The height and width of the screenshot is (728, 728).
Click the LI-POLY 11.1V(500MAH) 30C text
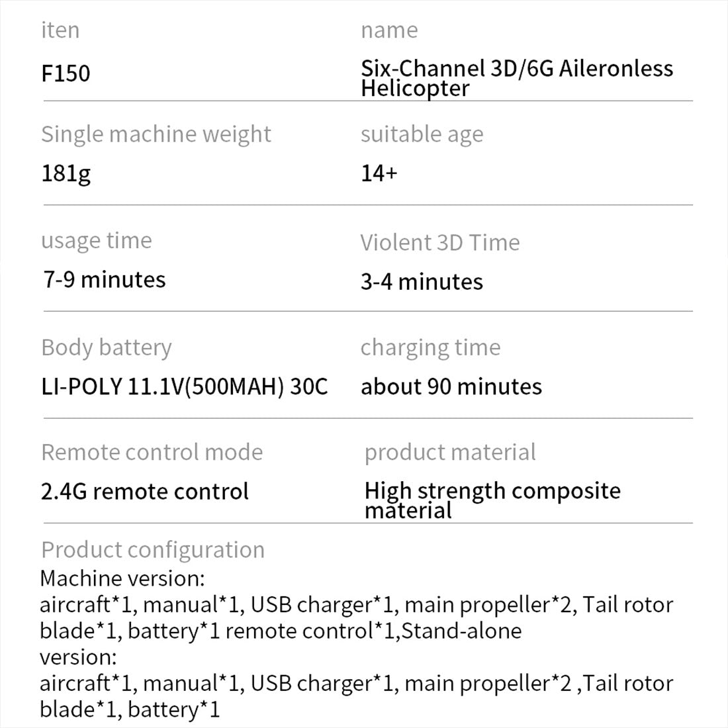click(x=185, y=387)
